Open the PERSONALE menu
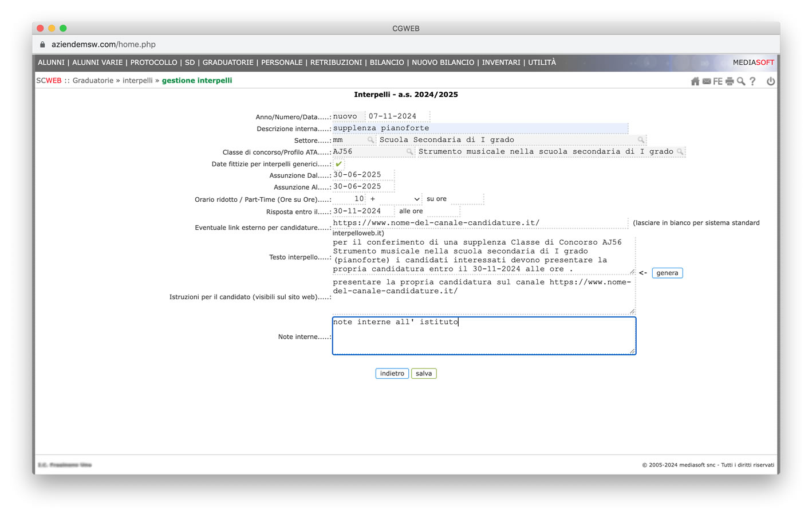Image resolution: width=812 pixels, height=517 pixels. click(282, 62)
